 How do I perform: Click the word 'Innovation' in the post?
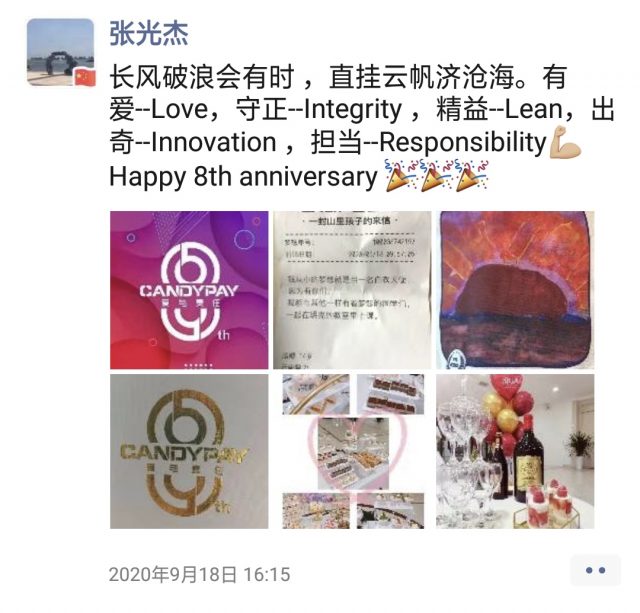pyautogui.click(x=214, y=142)
